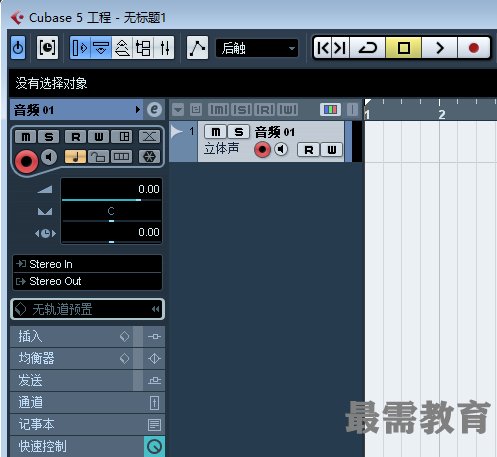Click global Mute all |m| button
Viewport: 497px width, 457px height.
coord(218,109)
